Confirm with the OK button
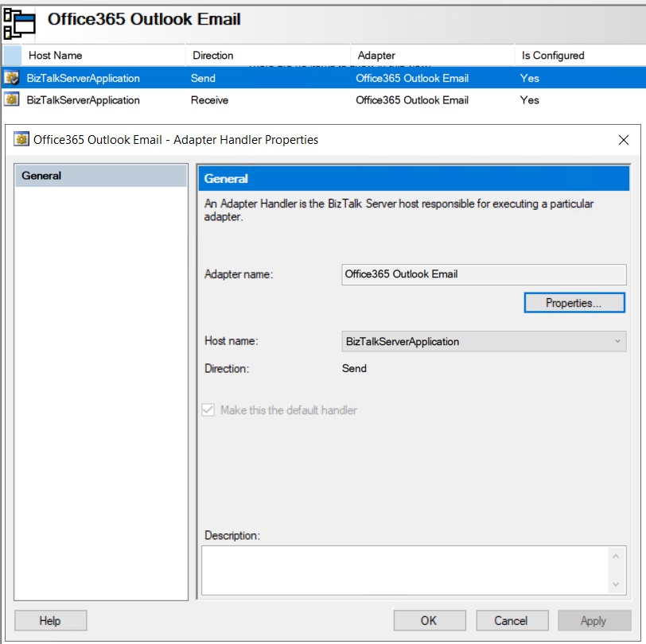The height and width of the screenshot is (644, 646). (429, 620)
